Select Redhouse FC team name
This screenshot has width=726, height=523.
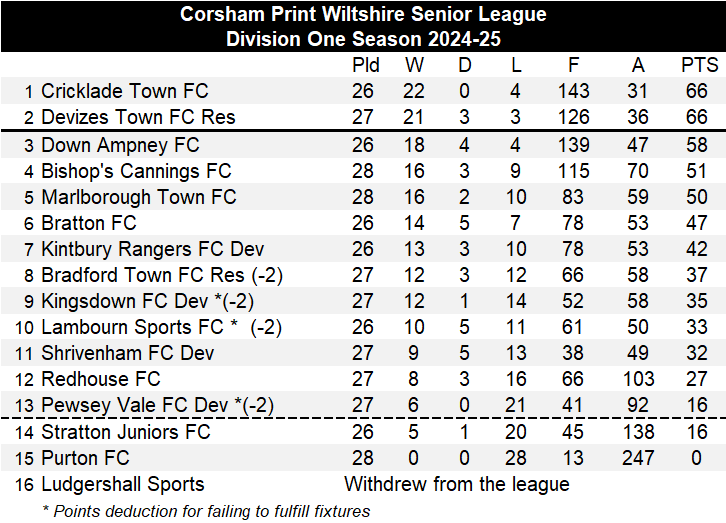(x=101, y=379)
